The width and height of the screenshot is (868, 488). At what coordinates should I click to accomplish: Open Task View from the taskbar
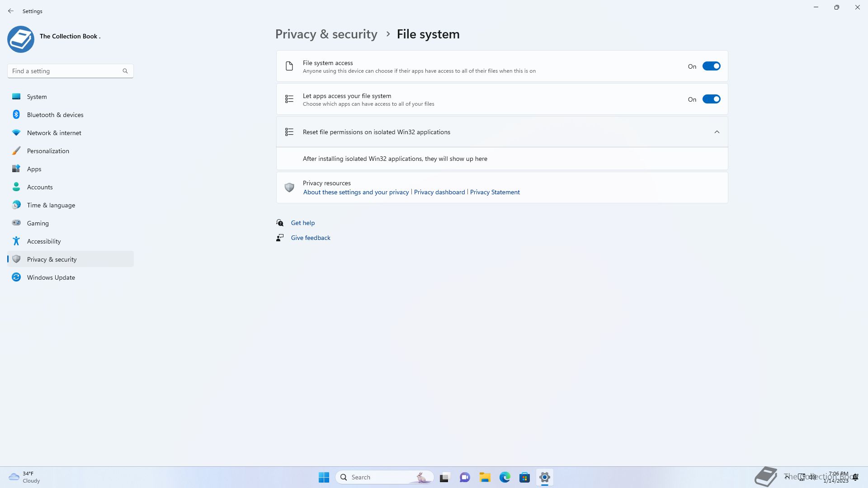(444, 477)
